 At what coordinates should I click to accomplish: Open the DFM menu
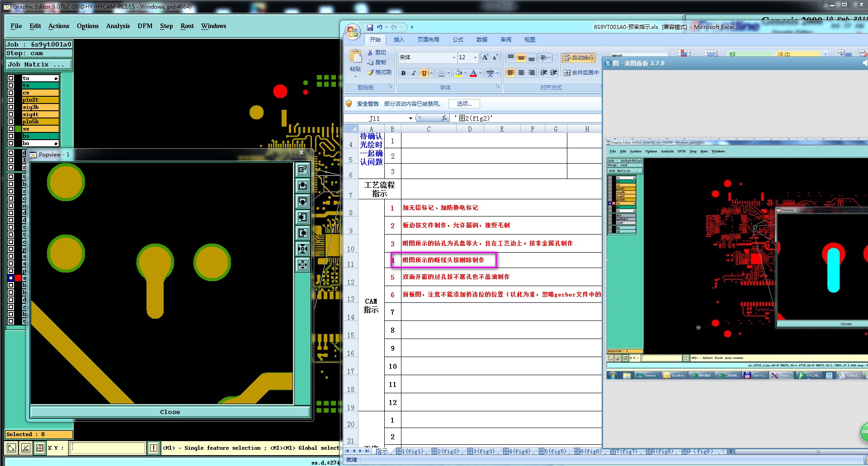point(145,26)
